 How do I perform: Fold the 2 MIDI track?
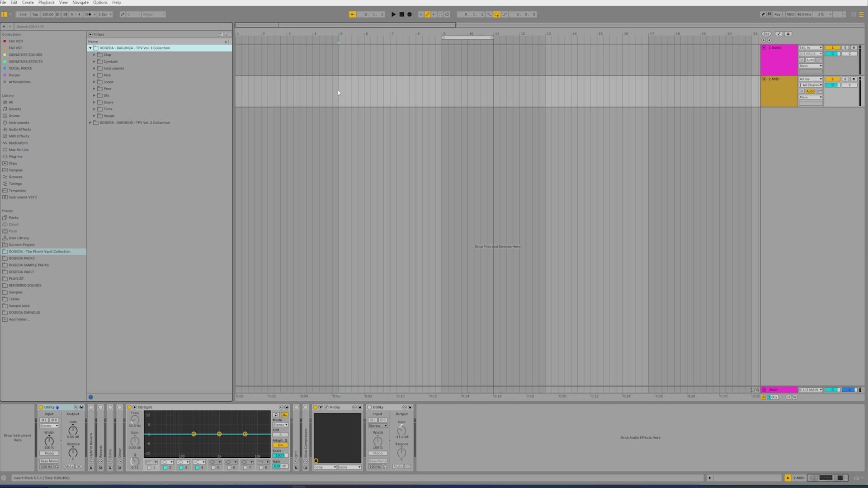pyautogui.click(x=764, y=79)
